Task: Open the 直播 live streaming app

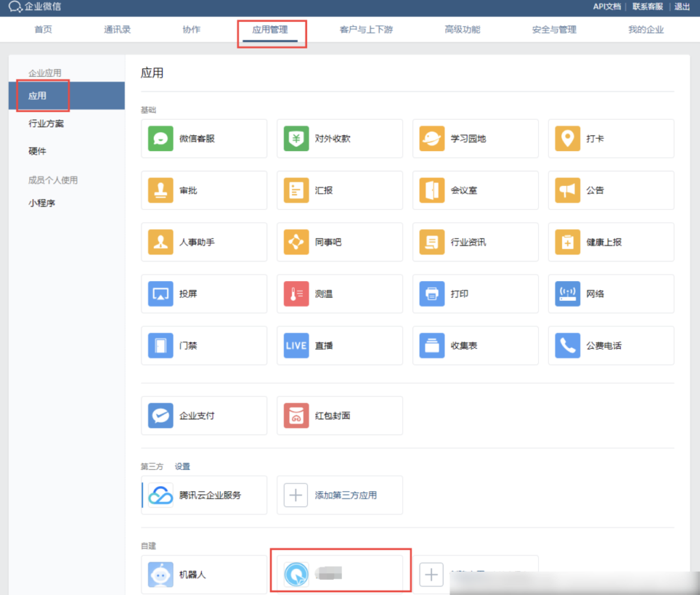Action: pos(339,345)
